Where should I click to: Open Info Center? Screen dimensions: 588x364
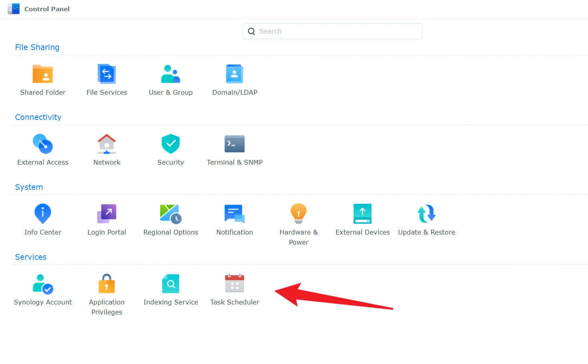43,214
